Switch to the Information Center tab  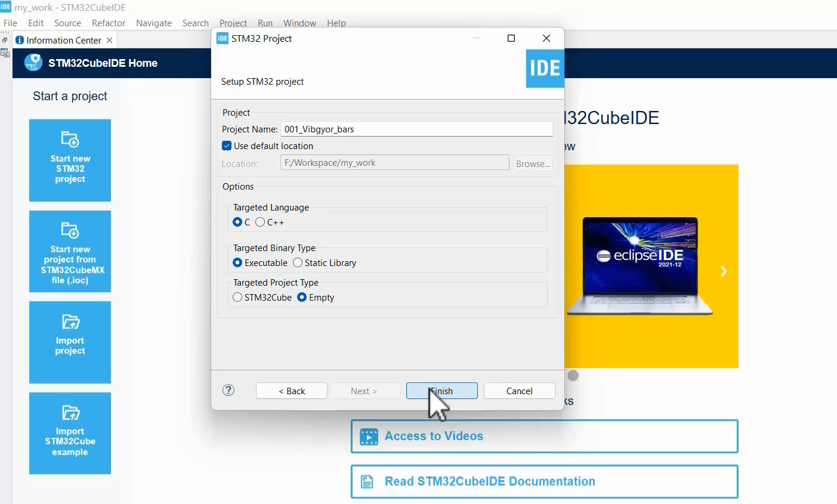(x=64, y=40)
